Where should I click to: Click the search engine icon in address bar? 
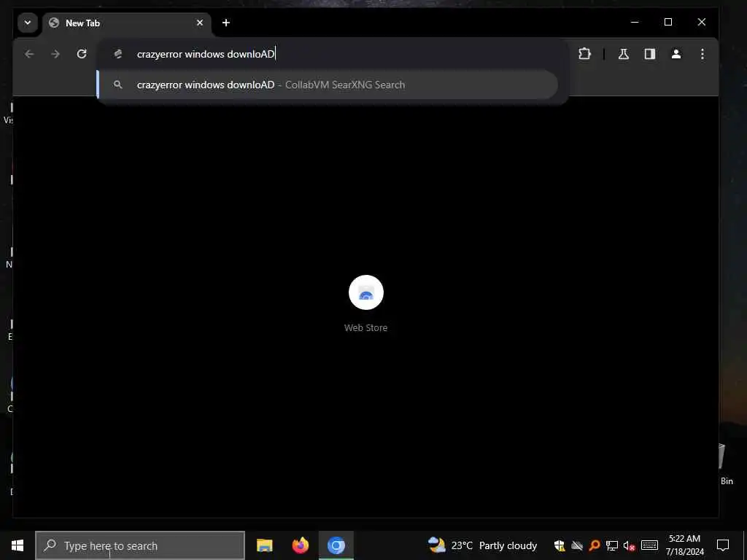[118, 54]
